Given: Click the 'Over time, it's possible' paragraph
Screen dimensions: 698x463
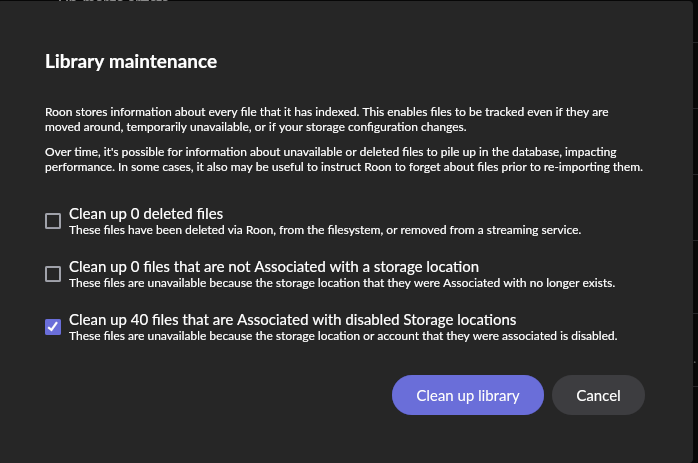Looking at the screenshot, I should click(344, 159).
